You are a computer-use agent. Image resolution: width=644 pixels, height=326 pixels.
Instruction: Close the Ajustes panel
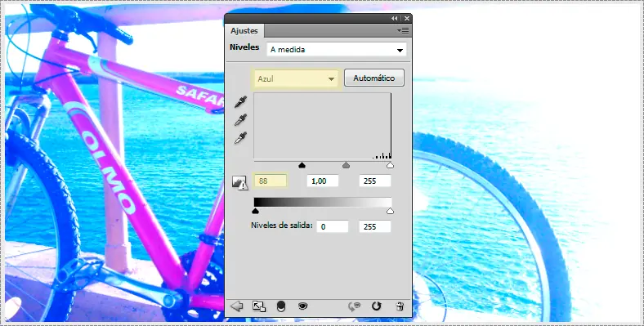tap(407, 19)
